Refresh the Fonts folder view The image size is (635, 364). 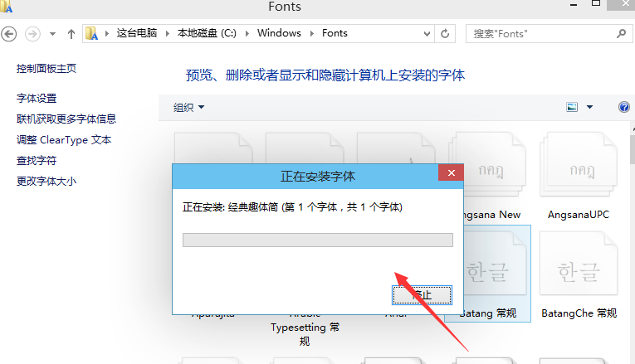tap(446, 34)
